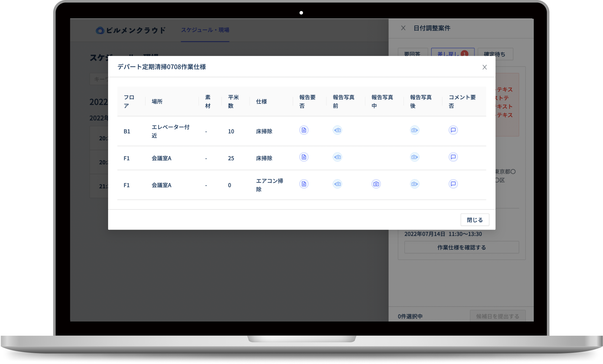
Task: Click the after-photo camera icon in the B1 row
Action: (x=414, y=130)
